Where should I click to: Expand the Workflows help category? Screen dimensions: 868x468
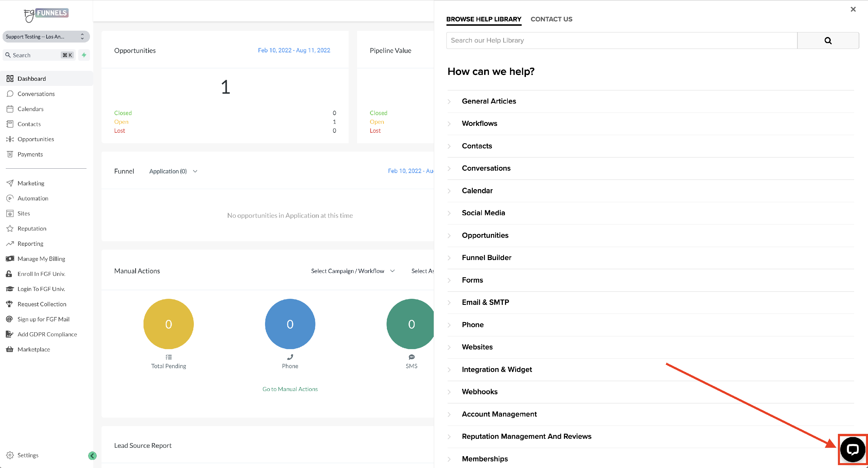click(479, 123)
